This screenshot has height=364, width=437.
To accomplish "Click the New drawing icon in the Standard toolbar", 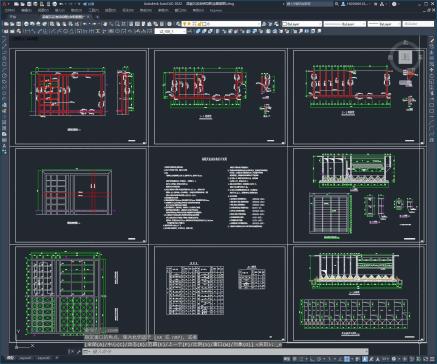I will coord(6,24).
